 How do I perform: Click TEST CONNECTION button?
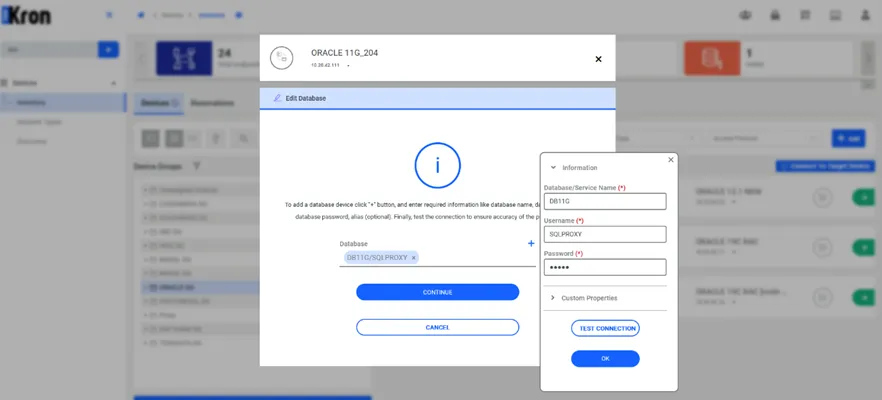[x=605, y=329]
